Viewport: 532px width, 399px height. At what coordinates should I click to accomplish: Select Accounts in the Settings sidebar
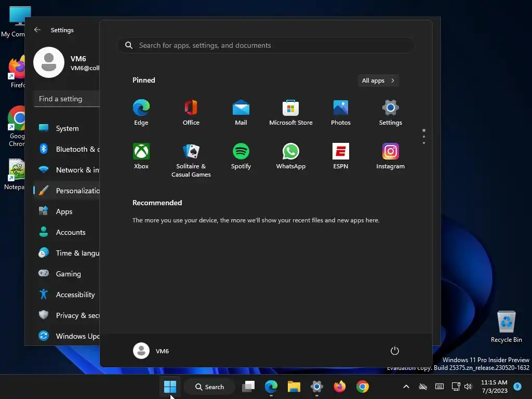click(x=67, y=232)
